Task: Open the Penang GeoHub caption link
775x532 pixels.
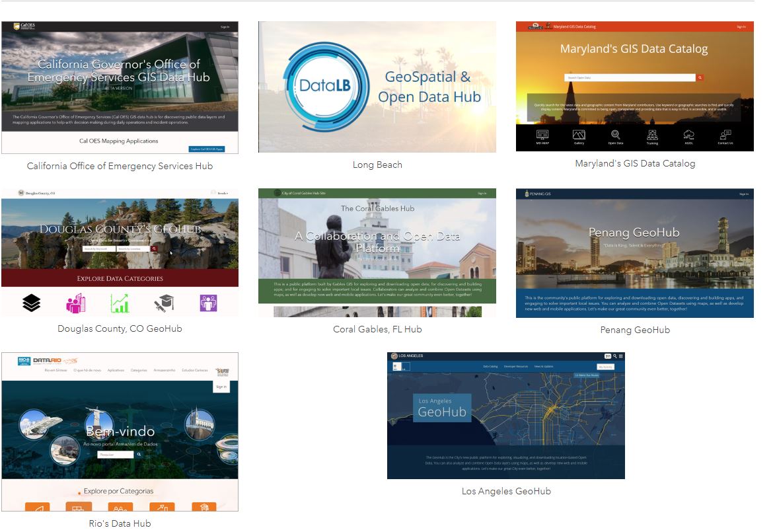Action: click(634, 330)
